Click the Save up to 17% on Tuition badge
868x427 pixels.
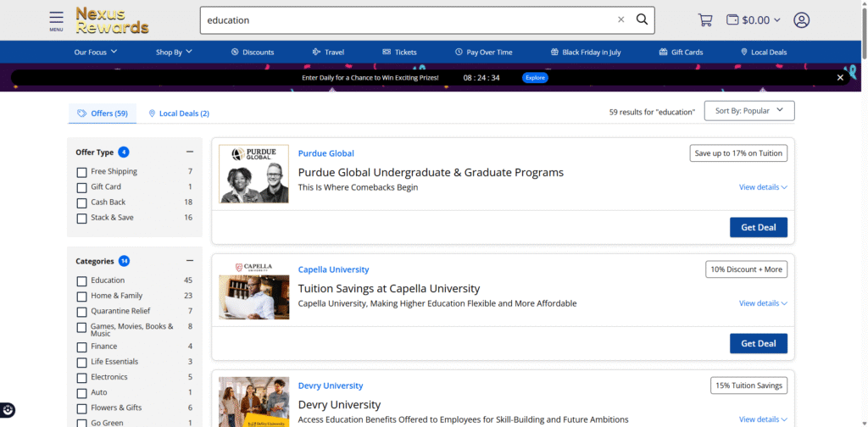[x=738, y=153]
